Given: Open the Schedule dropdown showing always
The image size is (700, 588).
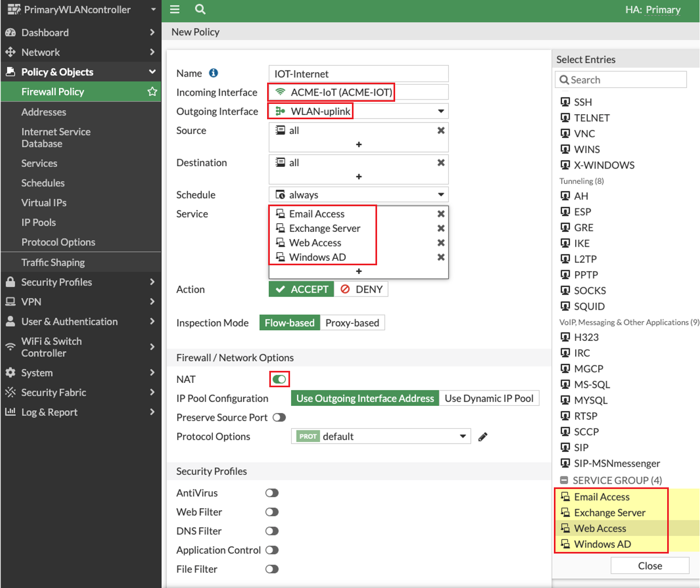Looking at the screenshot, I should pyautogui.click(x=441, y=195).
